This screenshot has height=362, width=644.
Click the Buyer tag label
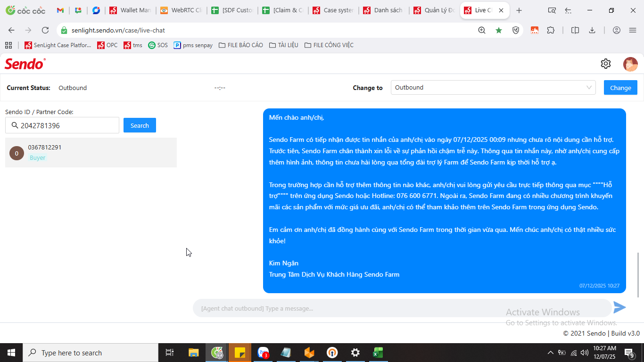pyautogui.click(x=38, y=158)
